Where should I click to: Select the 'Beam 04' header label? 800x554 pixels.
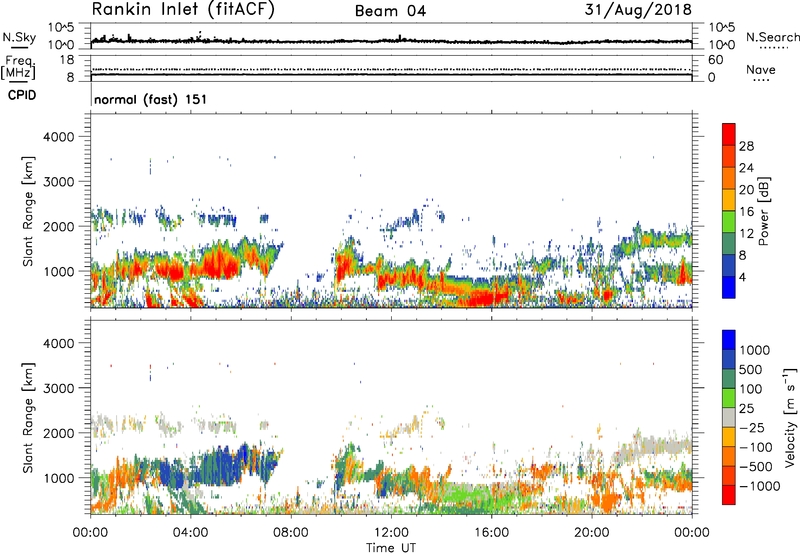[x=390, y=11]
